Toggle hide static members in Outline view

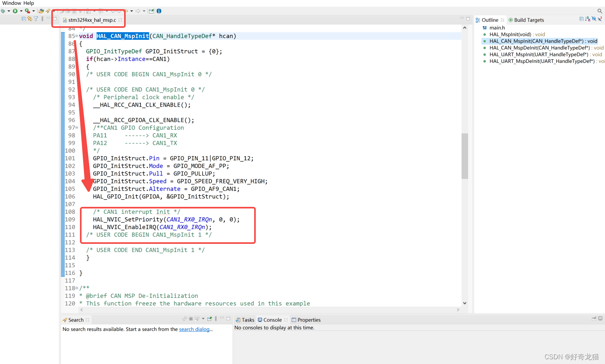click(599, 19)
